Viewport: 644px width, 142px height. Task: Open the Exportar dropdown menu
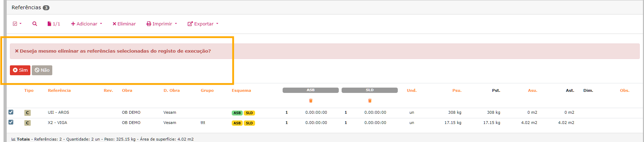pos(203,24)
